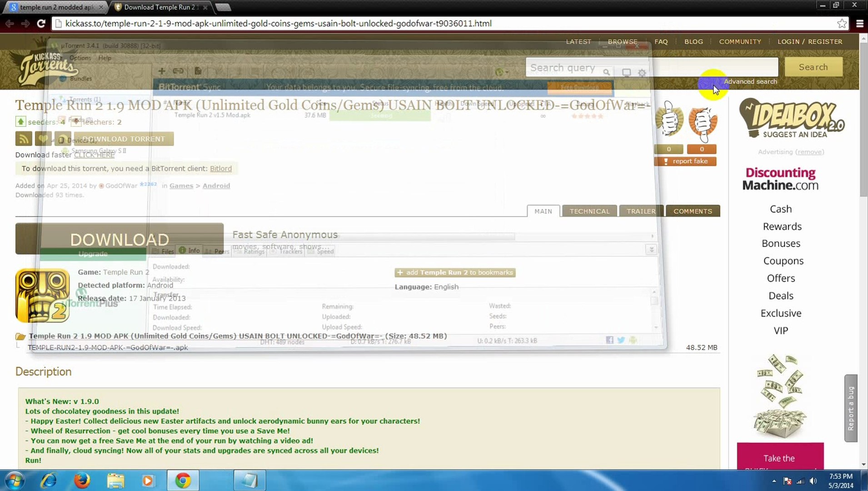
Task: Click the page scrollbar up arrow
Action: pos(863,38)
